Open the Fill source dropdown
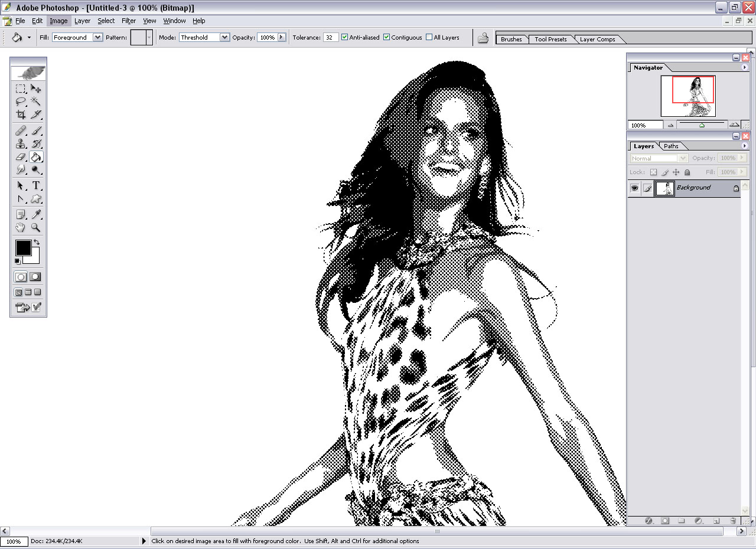The image size is (756, 549). [x=97, y=37]
